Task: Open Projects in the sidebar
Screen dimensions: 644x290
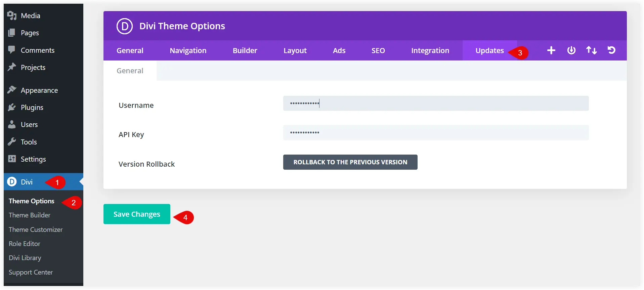Action: [43, 67]
